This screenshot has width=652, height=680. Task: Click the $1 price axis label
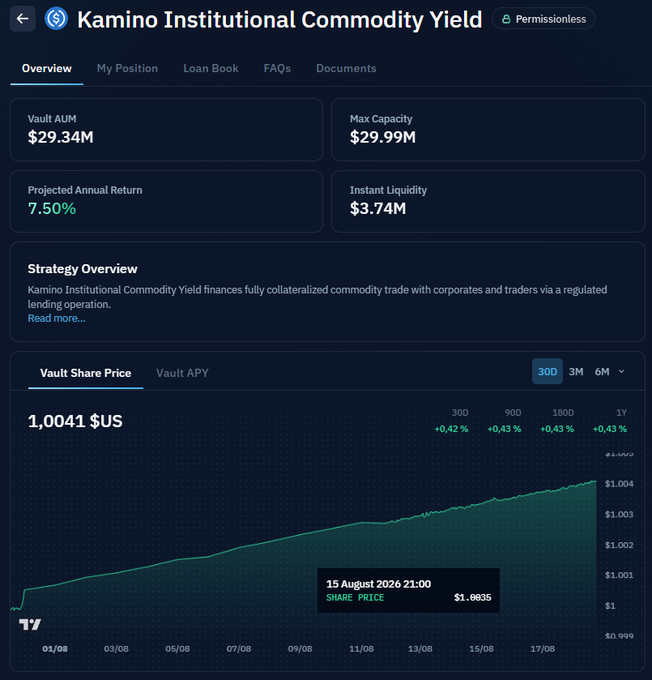point(610,606)
